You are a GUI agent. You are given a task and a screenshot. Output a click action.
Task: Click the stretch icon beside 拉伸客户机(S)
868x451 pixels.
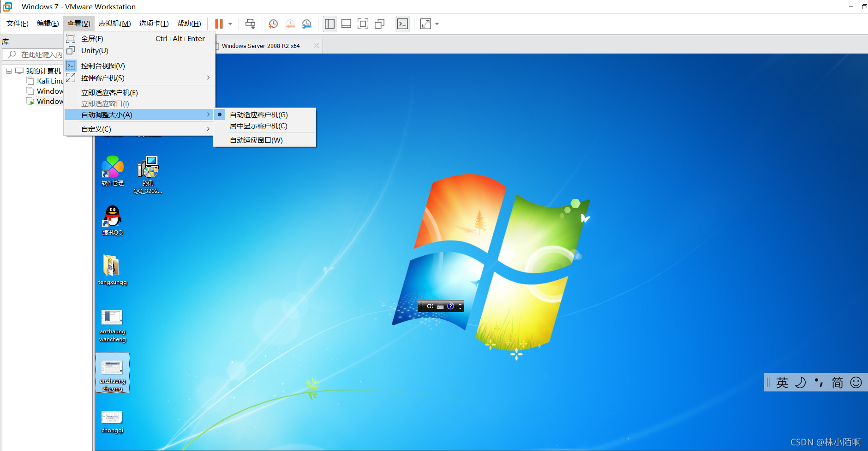pos(71,78)
